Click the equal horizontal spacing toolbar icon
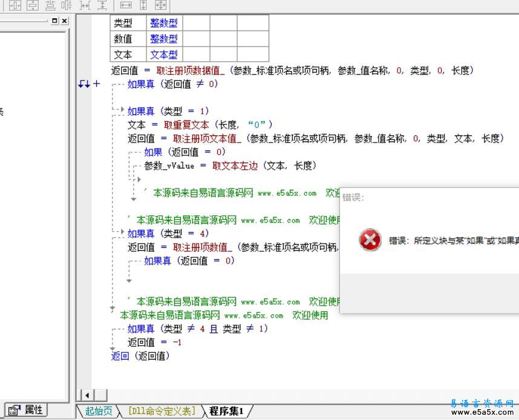The image size is (519, 420). click(85, 5)
